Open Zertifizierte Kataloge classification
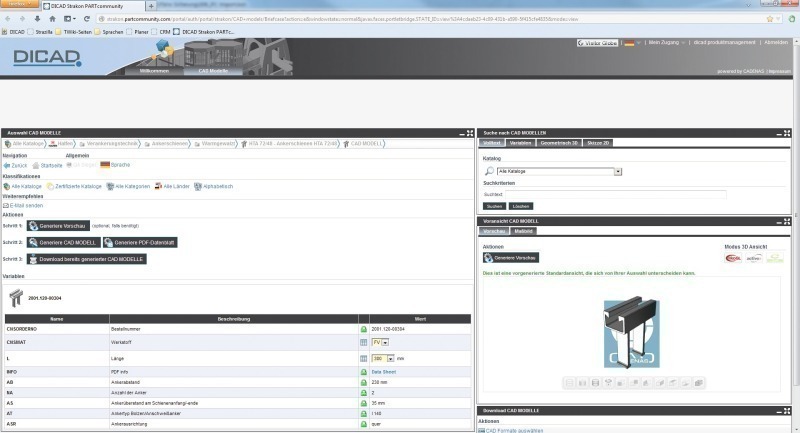The image size is (800, 433). (x=74, y=186)
